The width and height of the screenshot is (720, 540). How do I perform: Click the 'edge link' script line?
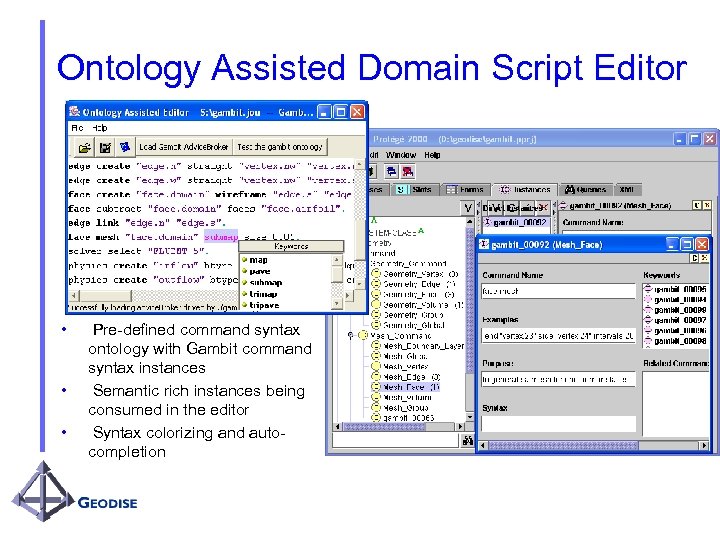click(x=147, y=223)
